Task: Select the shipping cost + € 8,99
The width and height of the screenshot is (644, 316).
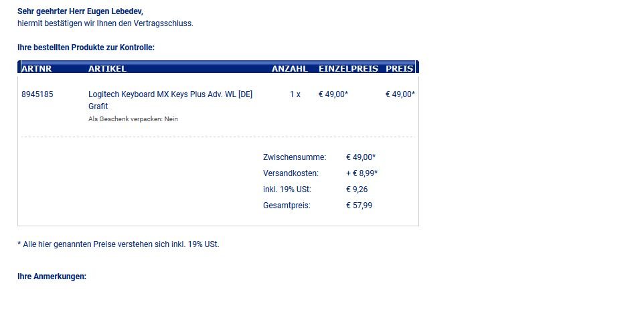Action: [x=361, y=173]
